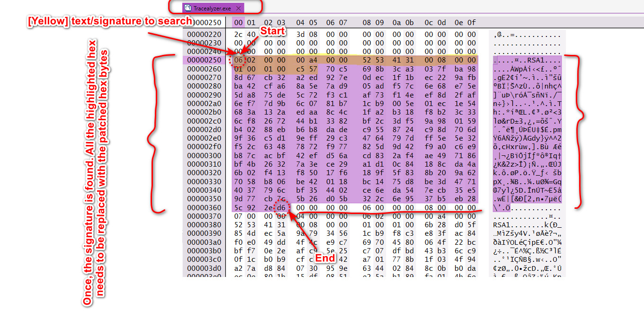Select byte 3d in row 00000220

point(300,35)
